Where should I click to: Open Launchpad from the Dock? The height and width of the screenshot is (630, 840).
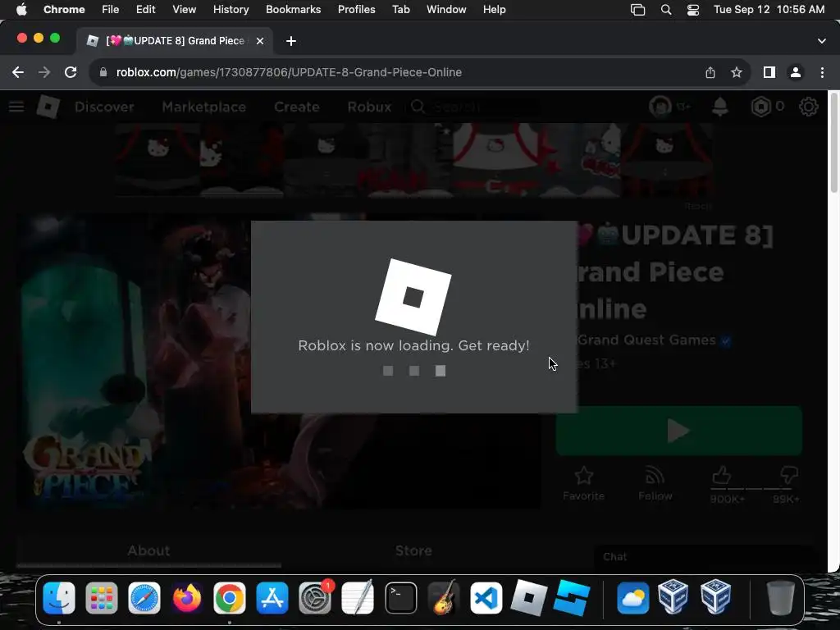pyautogui.click(x=101, y=598)
